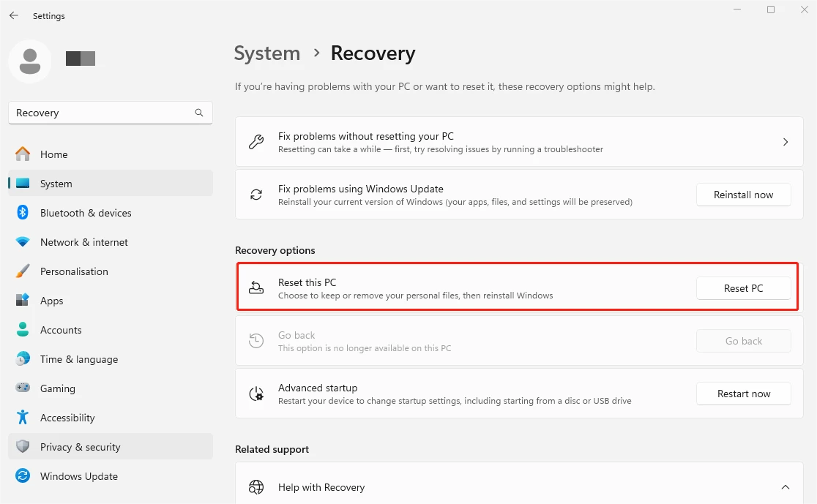Click the Windows Update sync icon
This screenshot has height=504, width=817.
(x=23, y=476)
